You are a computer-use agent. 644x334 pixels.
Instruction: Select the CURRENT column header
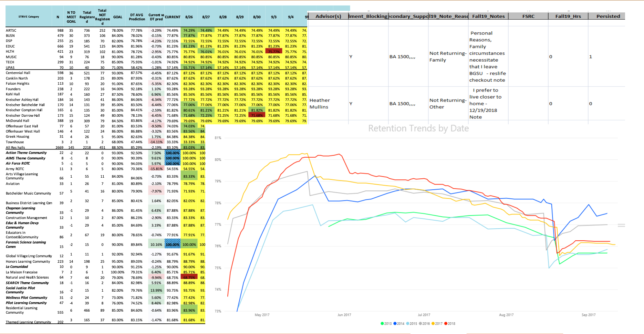[173, 17]
